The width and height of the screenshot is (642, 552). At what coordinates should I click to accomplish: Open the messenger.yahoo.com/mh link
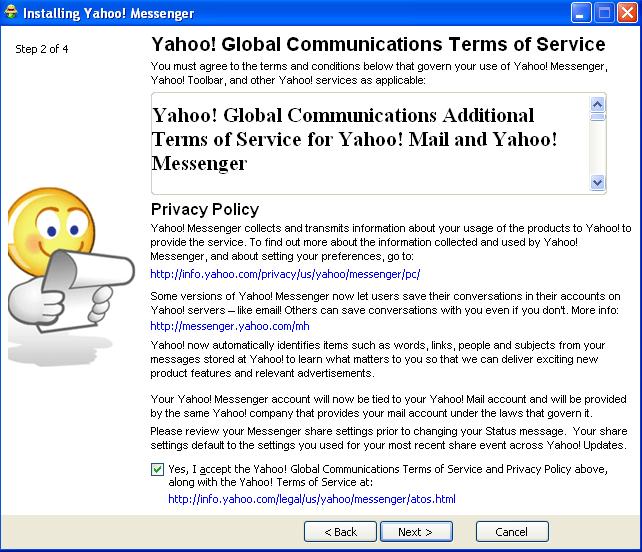(x=215, y=325)
